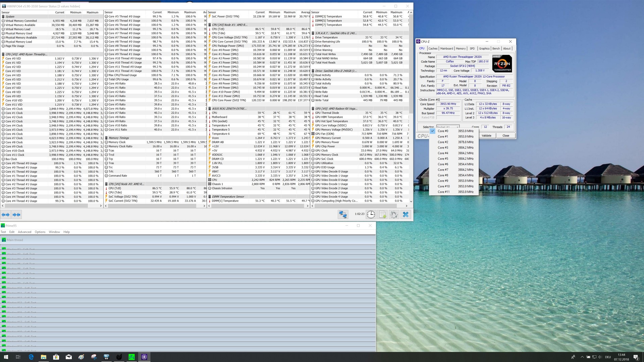Open the black fox-shaped app icon on taskbar
The image size is (644, 362).
pos(119,357)
